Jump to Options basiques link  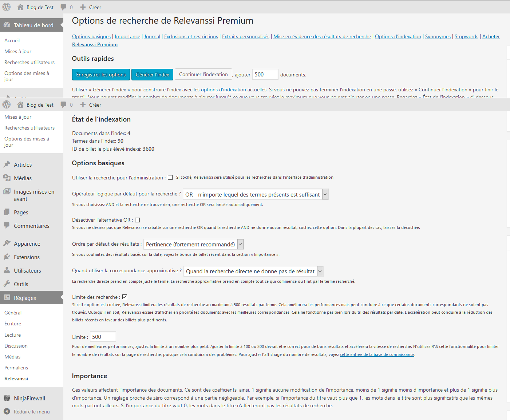(x=91, y=36)
